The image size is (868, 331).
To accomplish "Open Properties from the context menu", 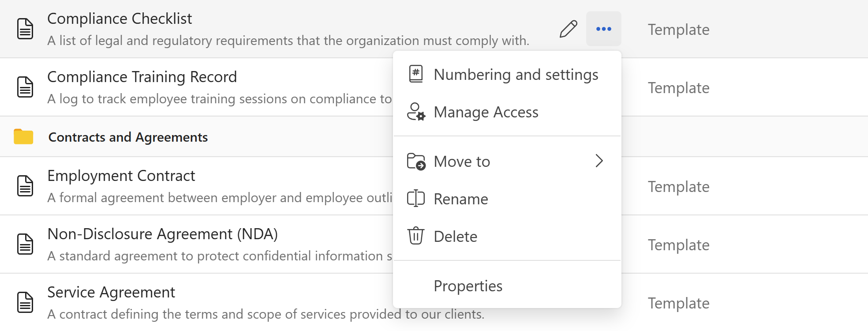I will pos(507,286).
